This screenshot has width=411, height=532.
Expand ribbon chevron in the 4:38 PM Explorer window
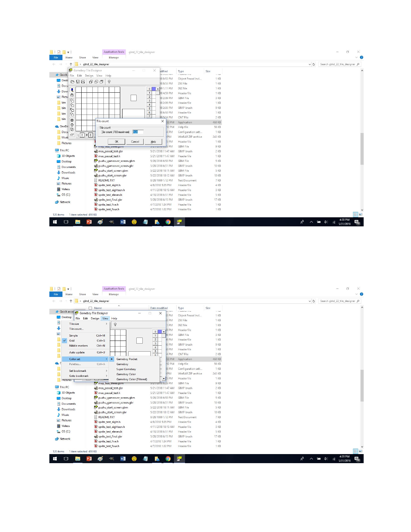pyautogui.click(x=357, y=57)
